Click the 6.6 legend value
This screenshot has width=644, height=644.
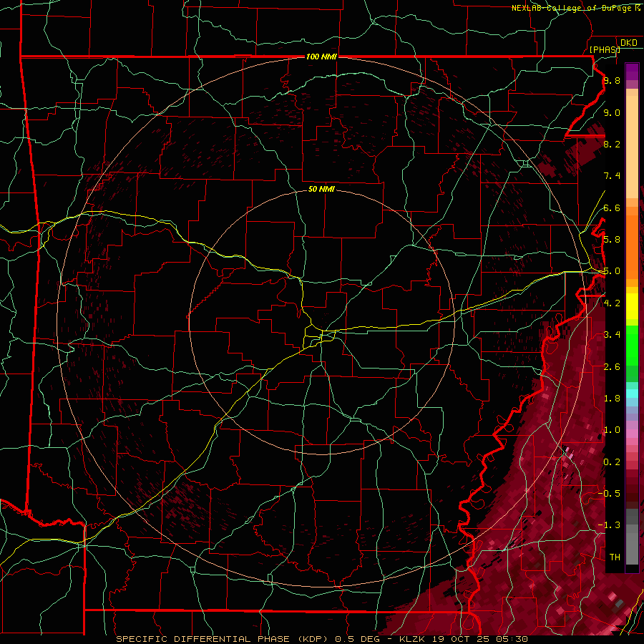tap(612, 208)
